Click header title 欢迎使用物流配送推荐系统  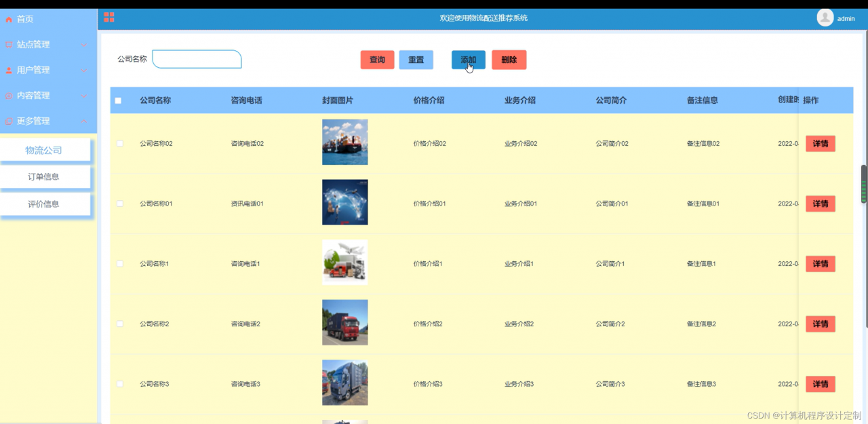point(484,18)
